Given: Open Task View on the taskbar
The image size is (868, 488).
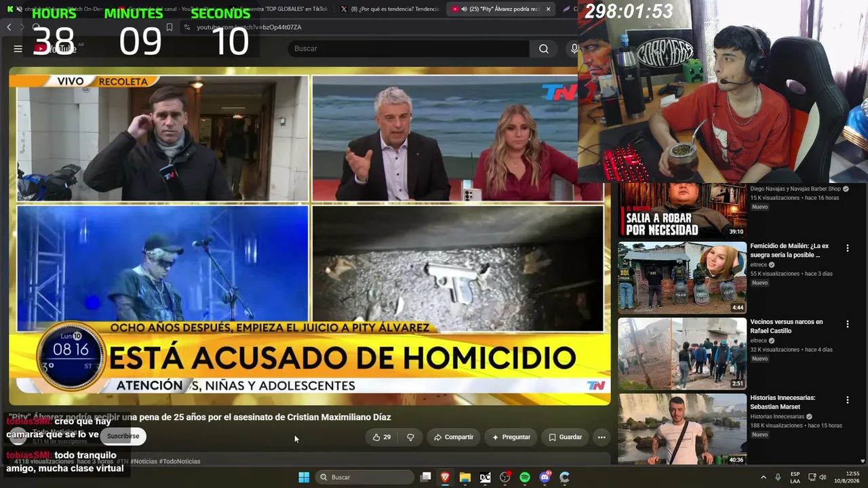Looking at the screenshot, I should coord(426,477).
